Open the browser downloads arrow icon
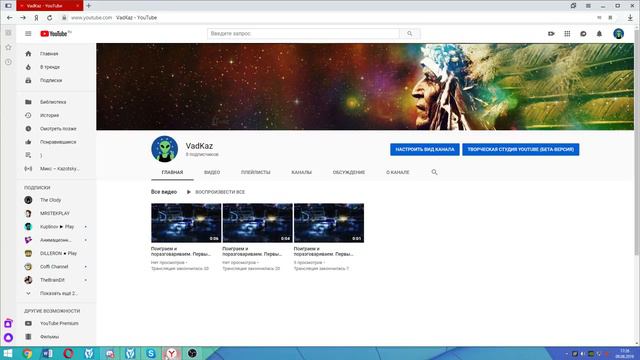 (x=630, y=18)
